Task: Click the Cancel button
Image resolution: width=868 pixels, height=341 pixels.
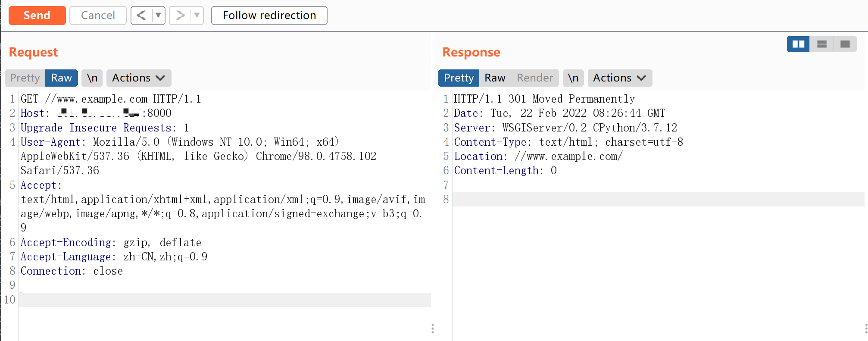Action: (x=98, y=16)
